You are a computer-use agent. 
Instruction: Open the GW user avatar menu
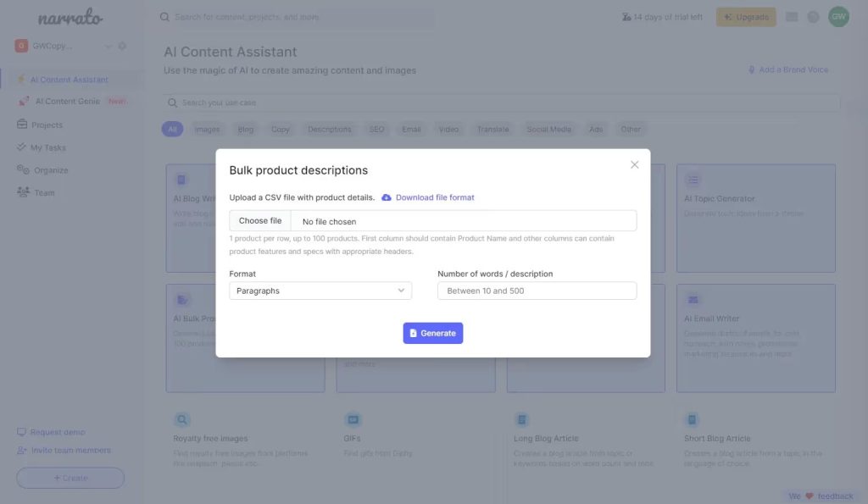838,17
